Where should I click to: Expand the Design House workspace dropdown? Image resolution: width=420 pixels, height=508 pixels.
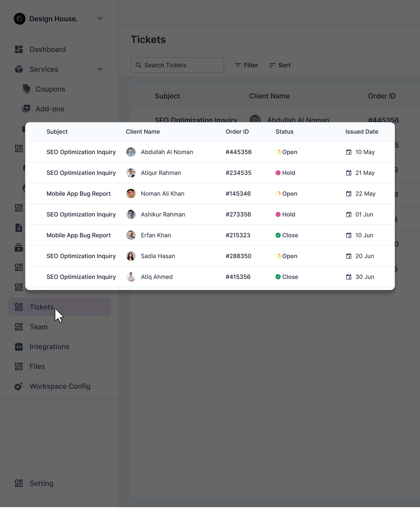(100, 18)
